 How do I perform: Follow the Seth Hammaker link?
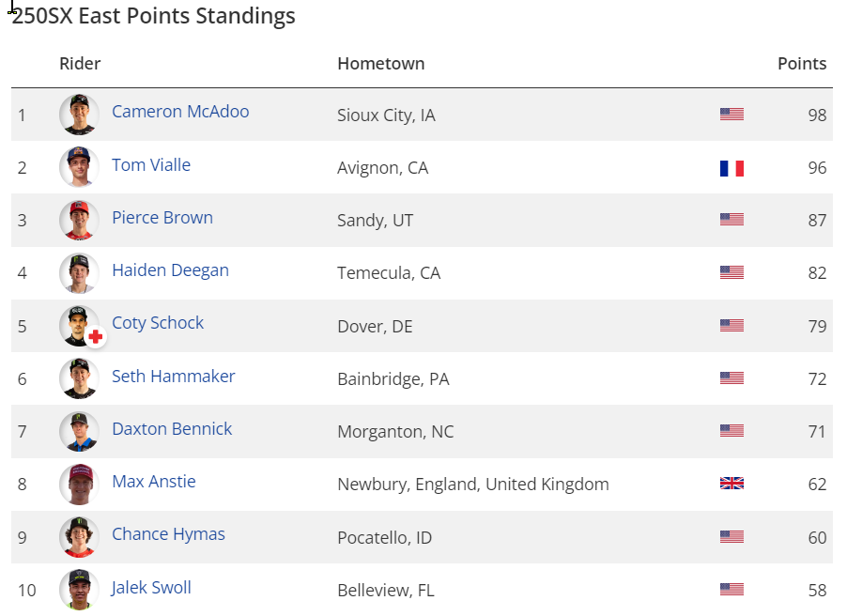(174, 377)
